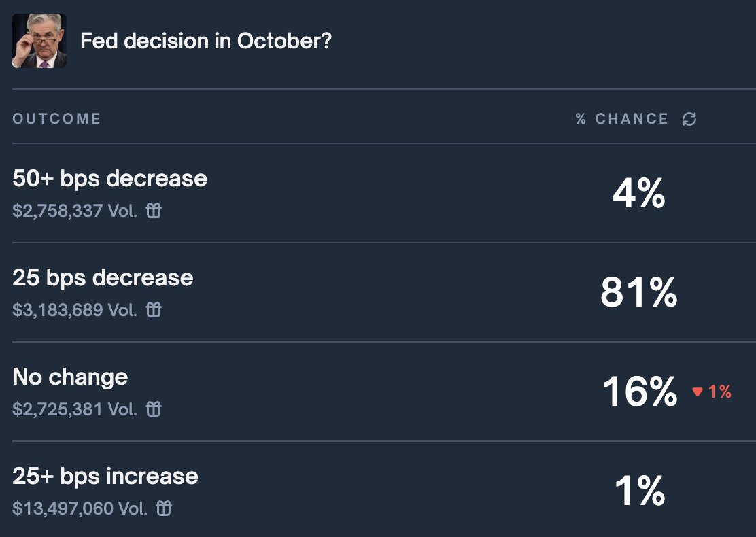The width and height of the screenshot is (756, 537).
Task: Click gift icon for 50+ bps decrease
Action: click(x=154, y=210)
